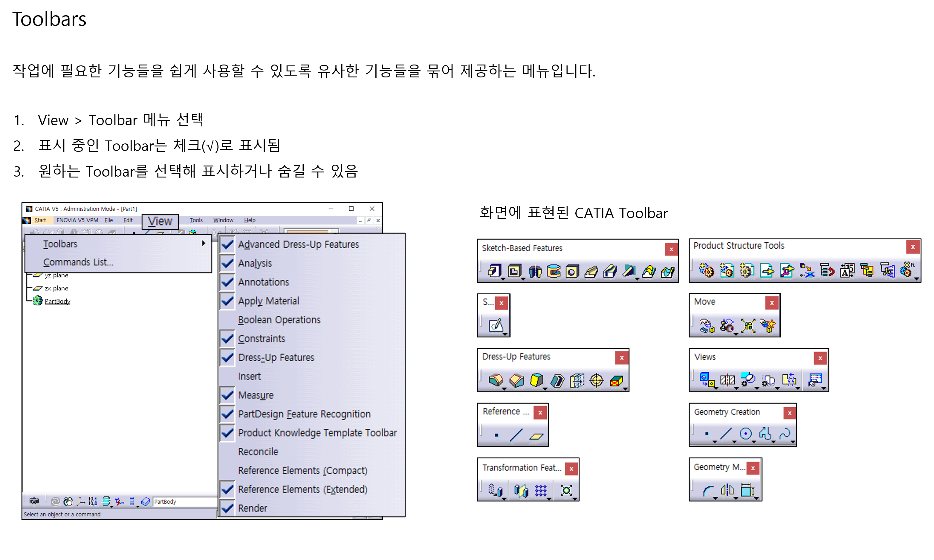The image size is (934, 560).
Task: Enable the Boolean Operations toolbar
Action: click(x=279, y=320)
